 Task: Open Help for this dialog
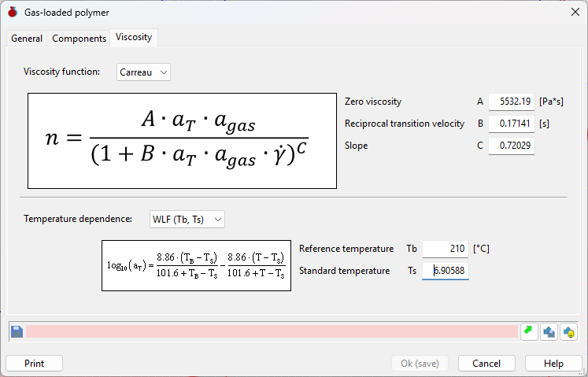coord(553,363)
